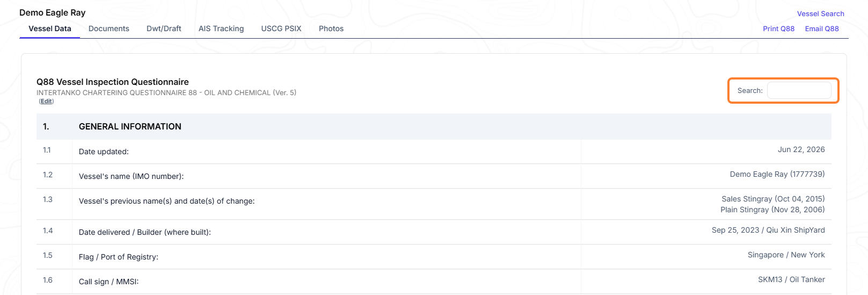Click row number 1.2
This screenshot has width=868, height=295.
click(x=48, y=175)
